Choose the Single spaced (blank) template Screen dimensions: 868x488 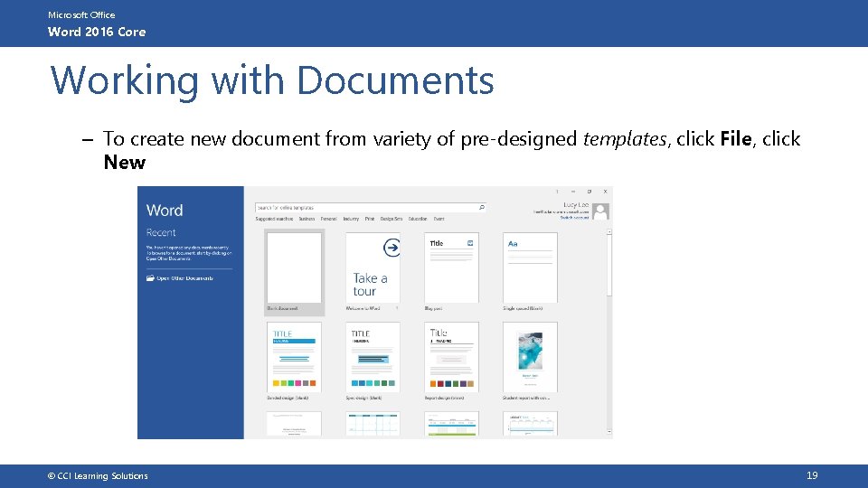click(x=530, y=267)
